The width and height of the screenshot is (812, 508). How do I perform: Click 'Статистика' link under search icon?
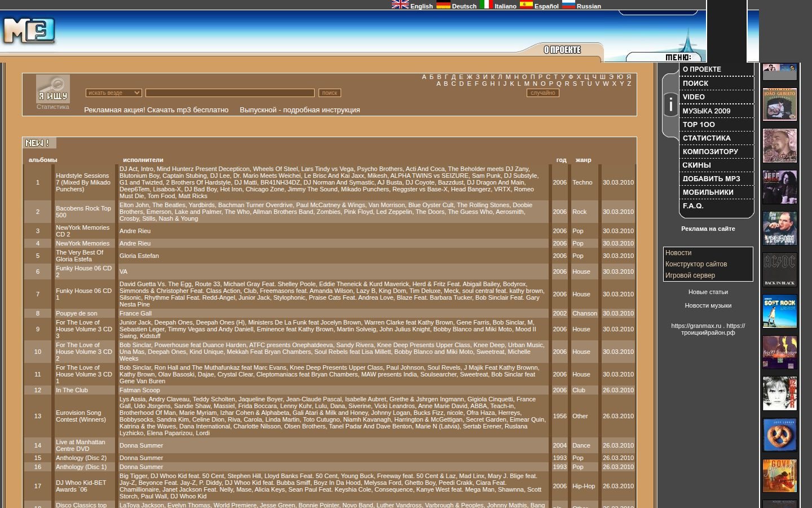[x=53, y=107]
